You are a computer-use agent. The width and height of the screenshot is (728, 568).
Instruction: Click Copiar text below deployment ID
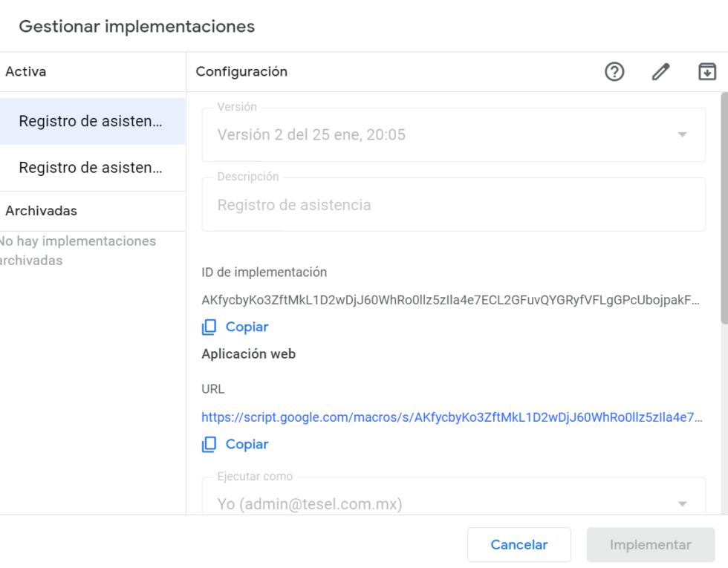(247, 327)
